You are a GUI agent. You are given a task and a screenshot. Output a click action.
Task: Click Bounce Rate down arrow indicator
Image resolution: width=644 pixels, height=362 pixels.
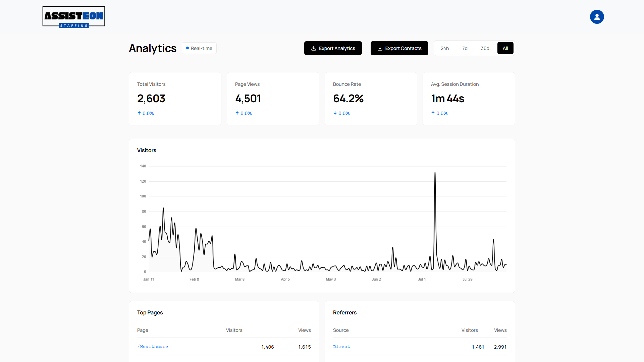click(335, 113)
